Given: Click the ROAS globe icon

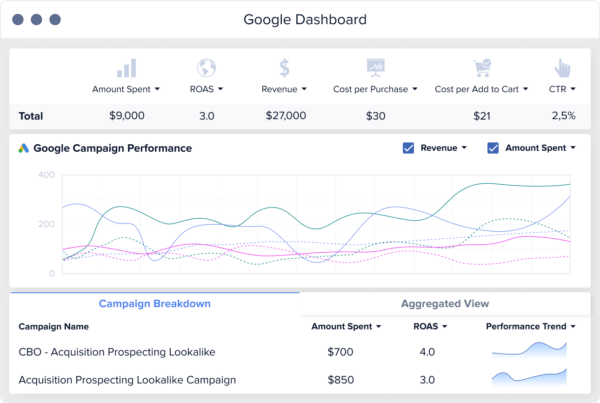Looking at the screenshot, I should (x=206, y=68).
